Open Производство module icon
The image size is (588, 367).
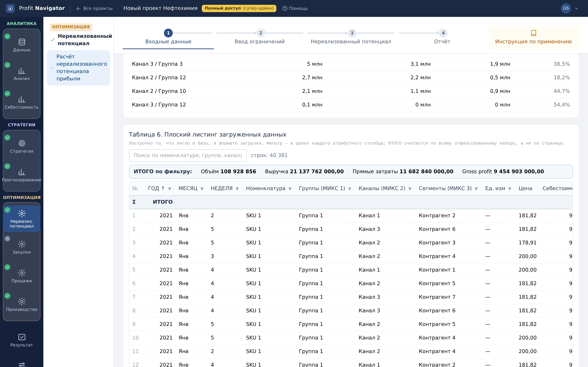(x=22, y=302)
